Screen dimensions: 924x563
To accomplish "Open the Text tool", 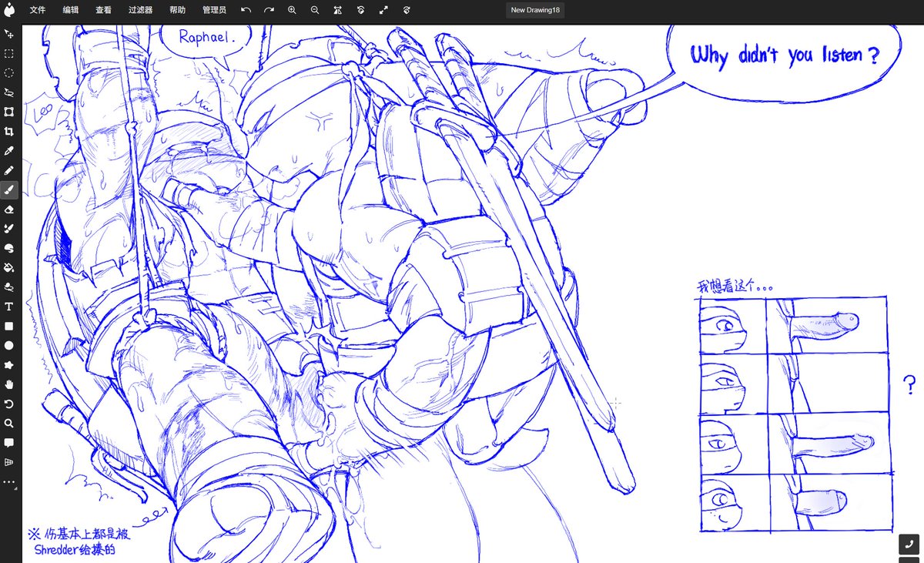I will click(x=10, y=306).
